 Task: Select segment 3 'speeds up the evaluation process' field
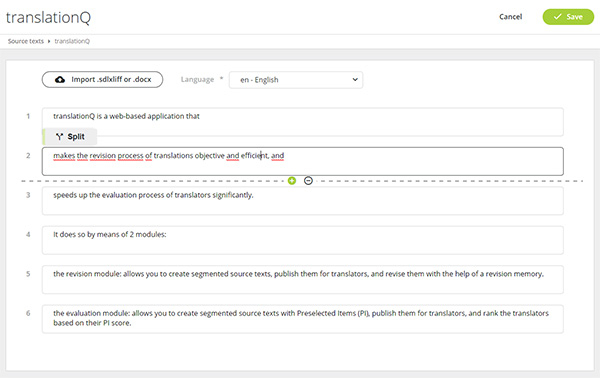click(x=303, y=201)
